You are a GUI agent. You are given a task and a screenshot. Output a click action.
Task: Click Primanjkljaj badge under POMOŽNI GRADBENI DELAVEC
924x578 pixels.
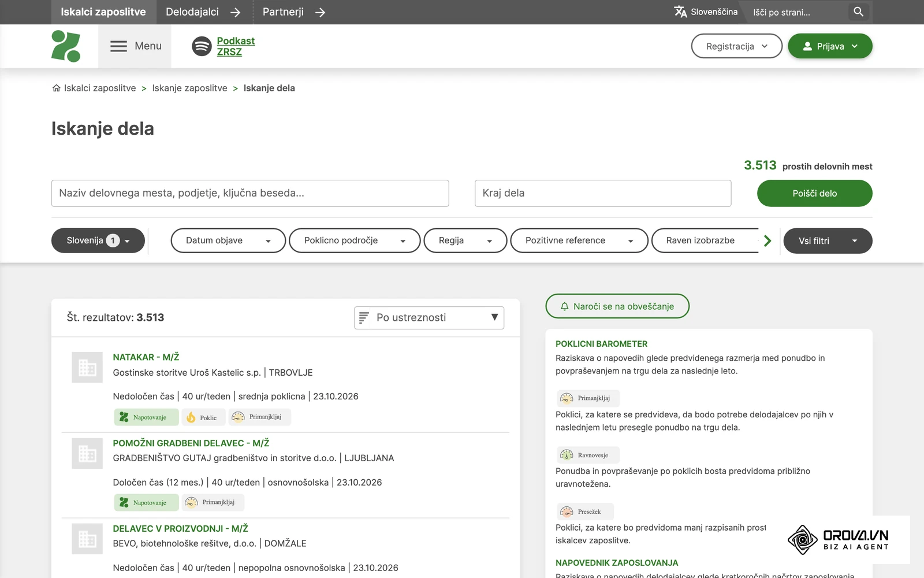click(x=213, y=502)
